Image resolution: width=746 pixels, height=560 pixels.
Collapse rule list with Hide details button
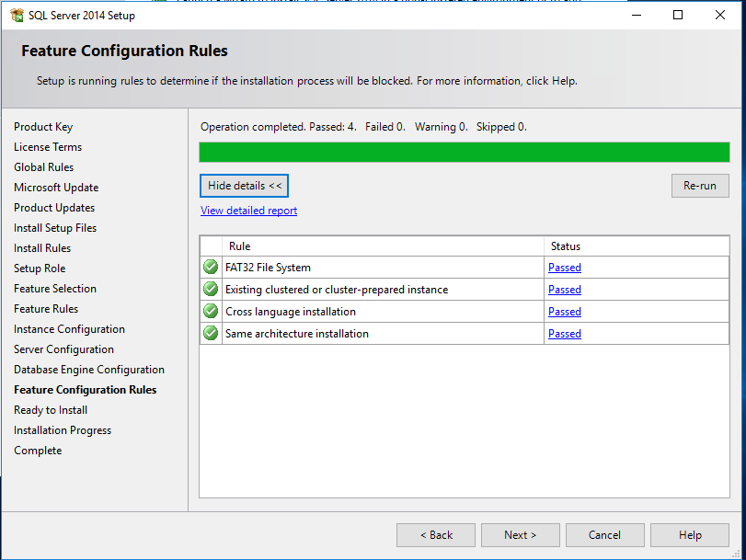click(244, 186)
